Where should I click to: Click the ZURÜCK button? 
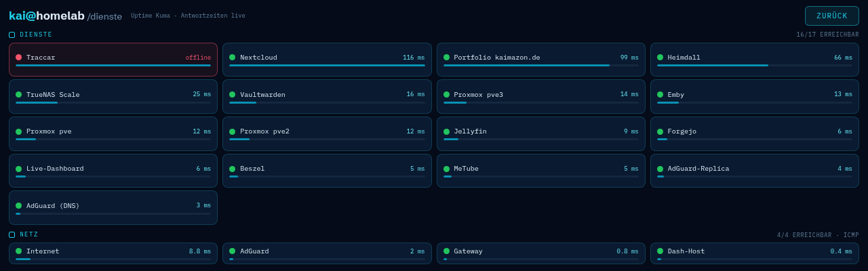tap(832, 16)
